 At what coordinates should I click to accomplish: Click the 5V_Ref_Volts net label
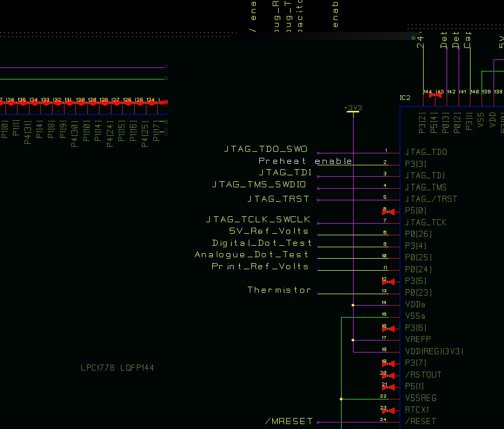(269, 231)
